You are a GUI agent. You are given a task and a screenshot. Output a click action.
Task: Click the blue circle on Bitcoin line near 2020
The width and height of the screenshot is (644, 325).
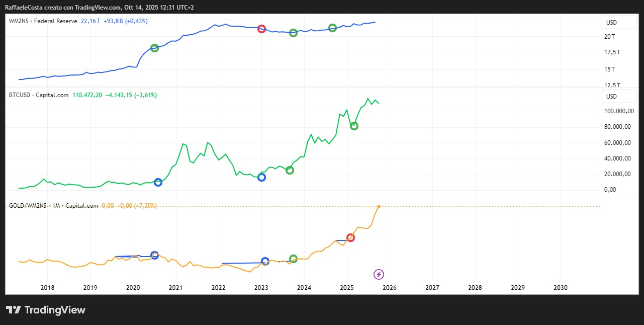pos(158,182)
